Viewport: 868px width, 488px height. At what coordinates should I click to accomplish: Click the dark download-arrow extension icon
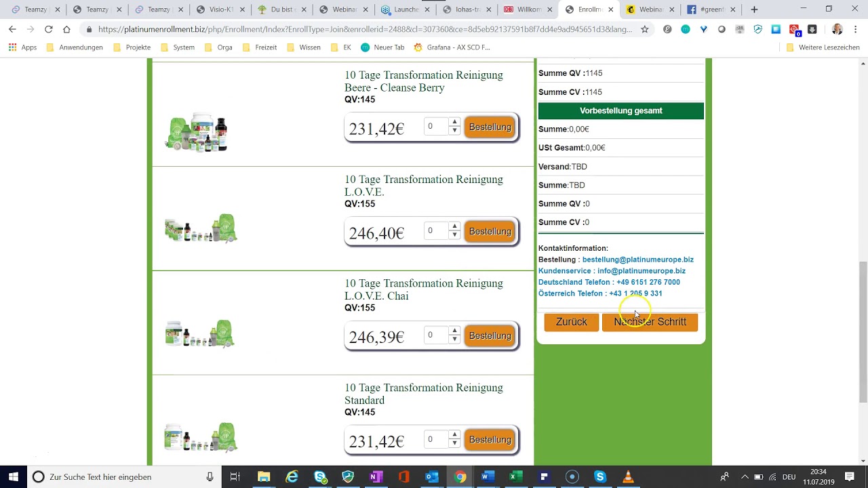[812, 29]
